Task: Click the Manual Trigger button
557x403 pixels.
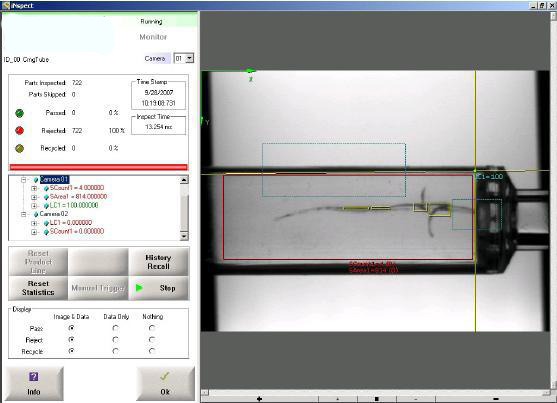Action: tap(98, 288)
